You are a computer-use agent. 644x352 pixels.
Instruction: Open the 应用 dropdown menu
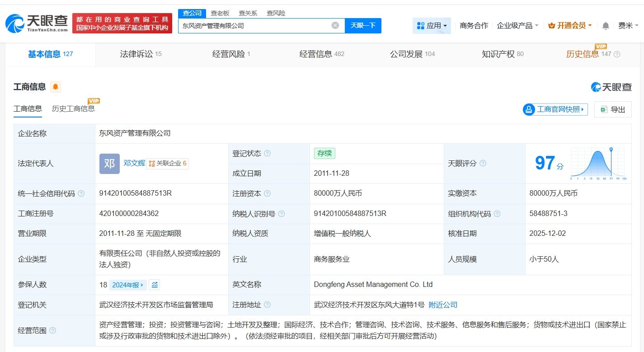click(432, 26)
